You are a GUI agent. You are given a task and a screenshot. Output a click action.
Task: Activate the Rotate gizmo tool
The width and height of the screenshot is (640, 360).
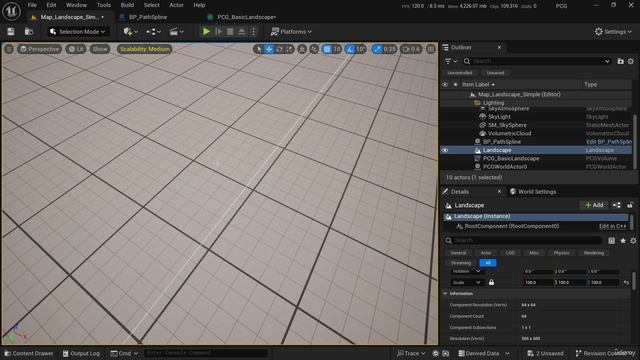279,49
